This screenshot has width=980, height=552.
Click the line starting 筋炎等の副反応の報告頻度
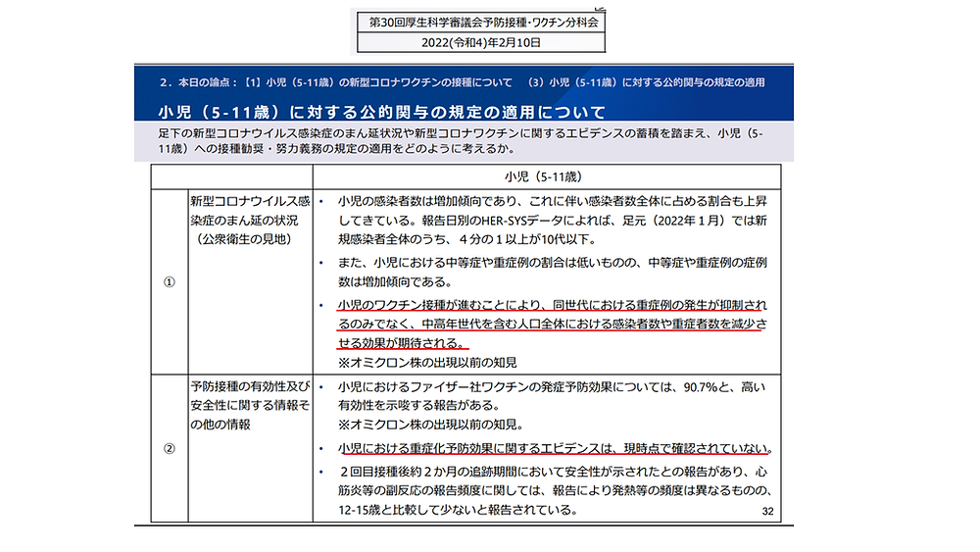click(x=555, y=490)
